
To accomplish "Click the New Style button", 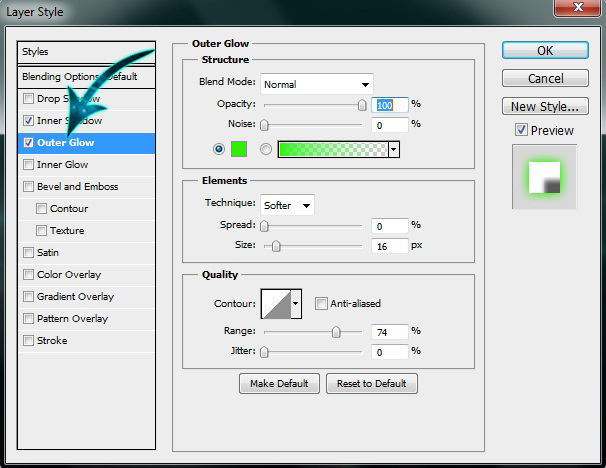I will (544, 106).
